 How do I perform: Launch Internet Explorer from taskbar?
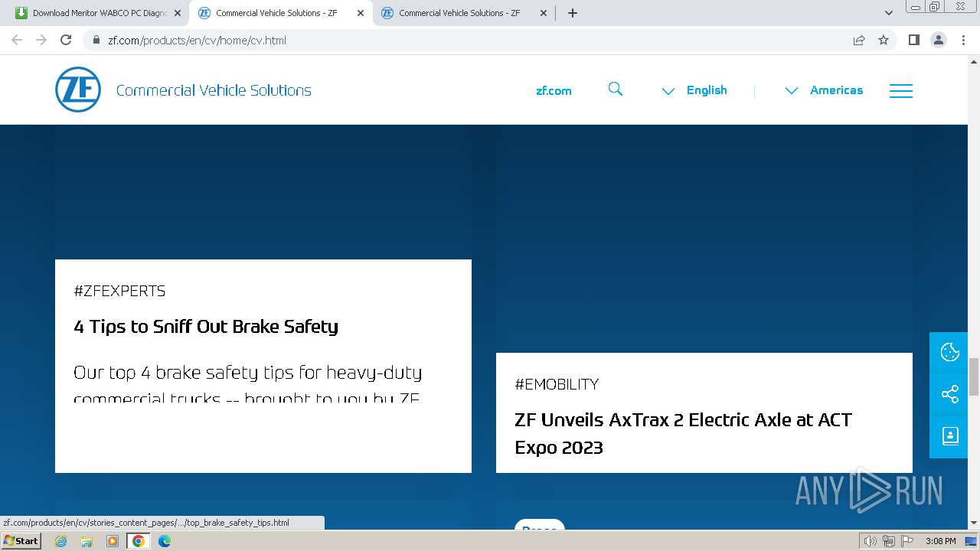[60, 541]
